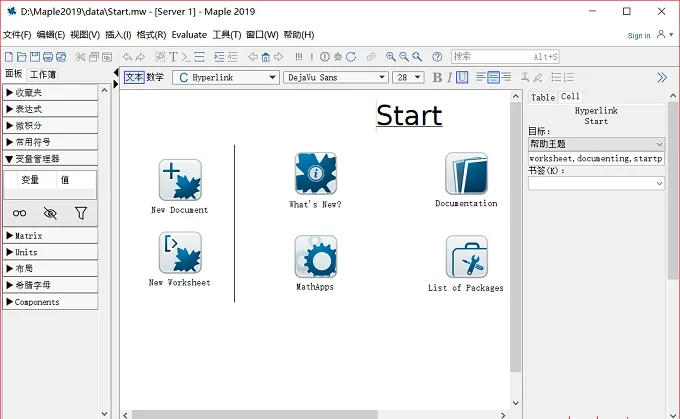Restart Maple server circular arrow icon
680x419 pixels.
351,57
